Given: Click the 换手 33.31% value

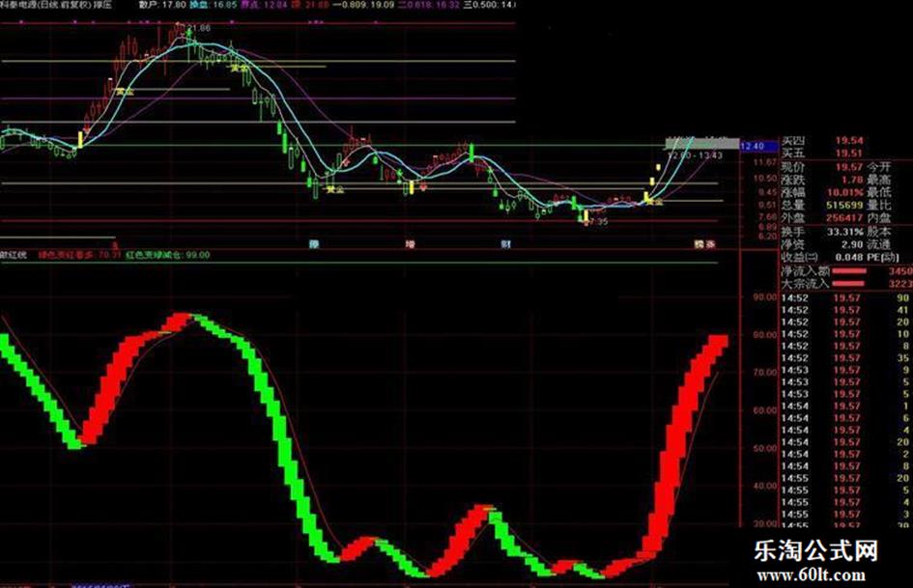Looking at the screenshot, I should [x=844, y=232].
